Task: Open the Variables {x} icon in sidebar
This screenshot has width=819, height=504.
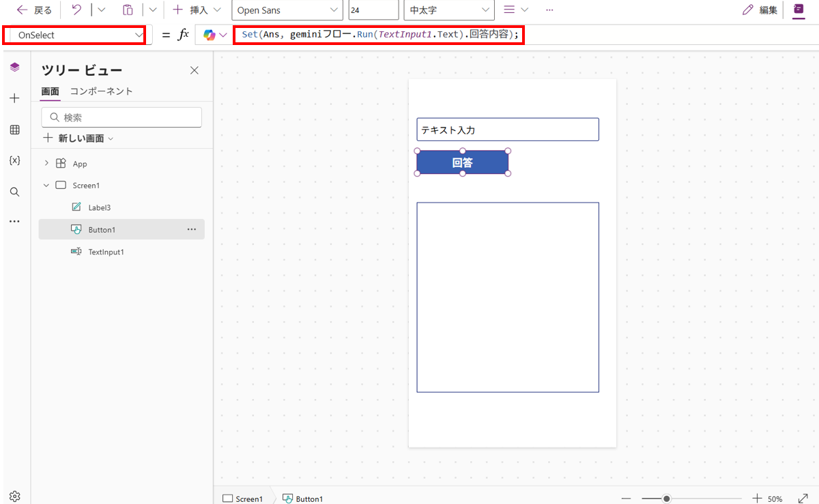Action: tap(15, 160)
